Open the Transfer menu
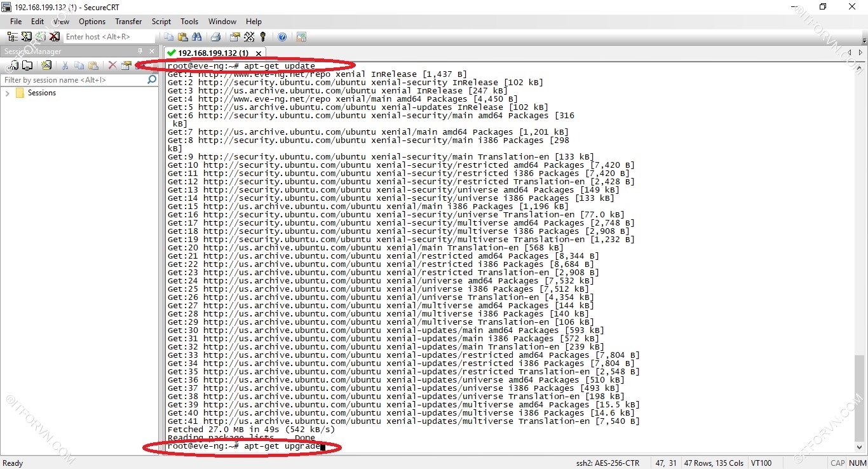The width and height of the screenshot is (868, 469). (128, 22)
